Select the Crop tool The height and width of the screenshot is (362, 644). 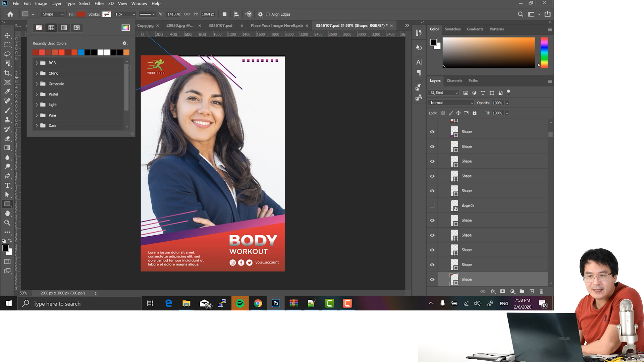pyautogui.click(x=7, y=73)
